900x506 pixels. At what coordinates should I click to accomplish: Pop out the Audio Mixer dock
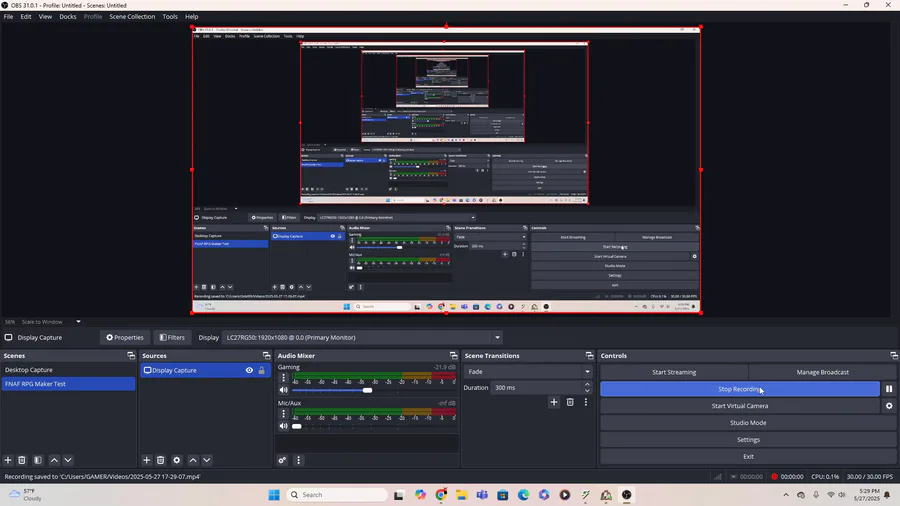pos(453,356)
